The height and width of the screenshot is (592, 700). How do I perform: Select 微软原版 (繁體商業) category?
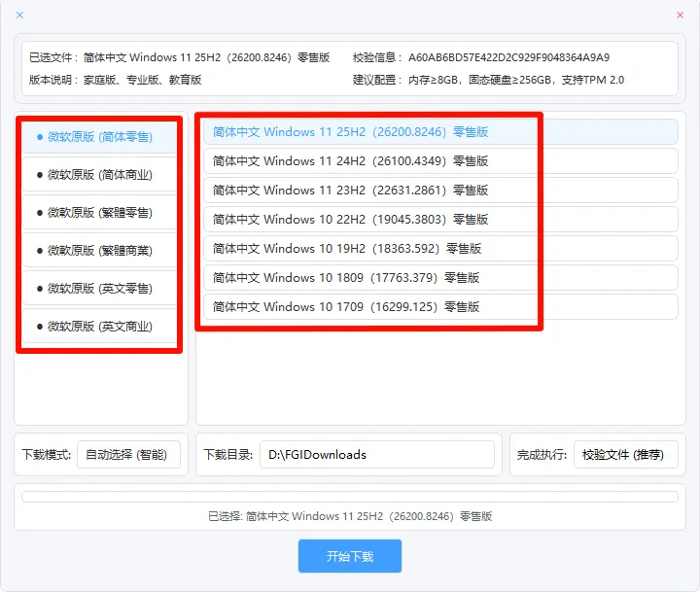click(x=100, y=251)
